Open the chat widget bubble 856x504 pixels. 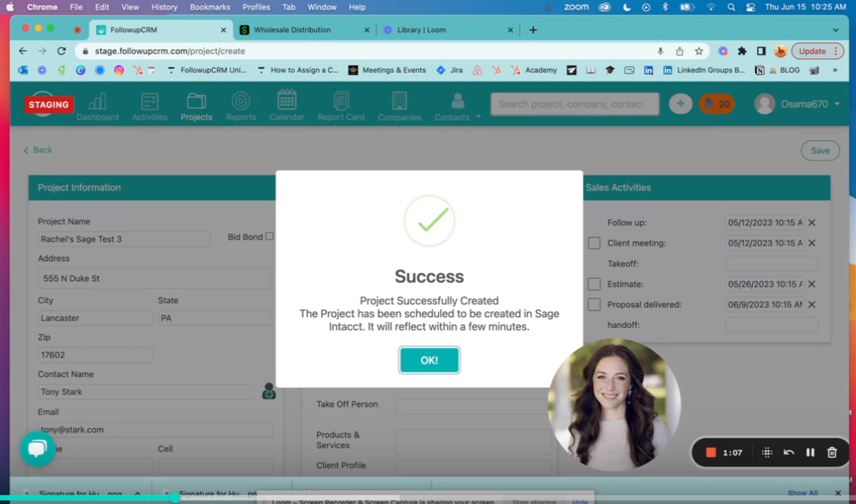38,448
